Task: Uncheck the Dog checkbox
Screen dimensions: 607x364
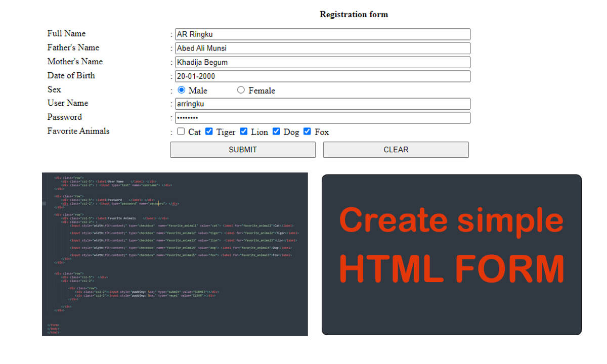Action: point(276,131)
